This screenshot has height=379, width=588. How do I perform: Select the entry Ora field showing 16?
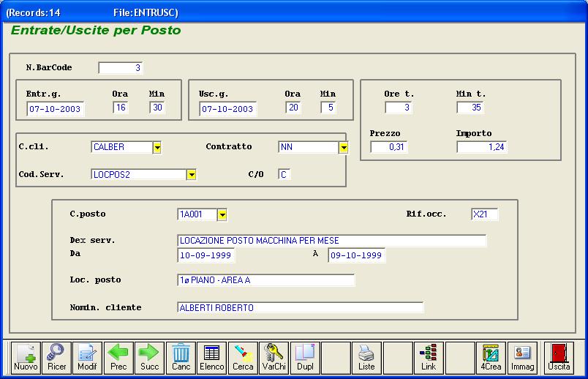coord(121,108)
